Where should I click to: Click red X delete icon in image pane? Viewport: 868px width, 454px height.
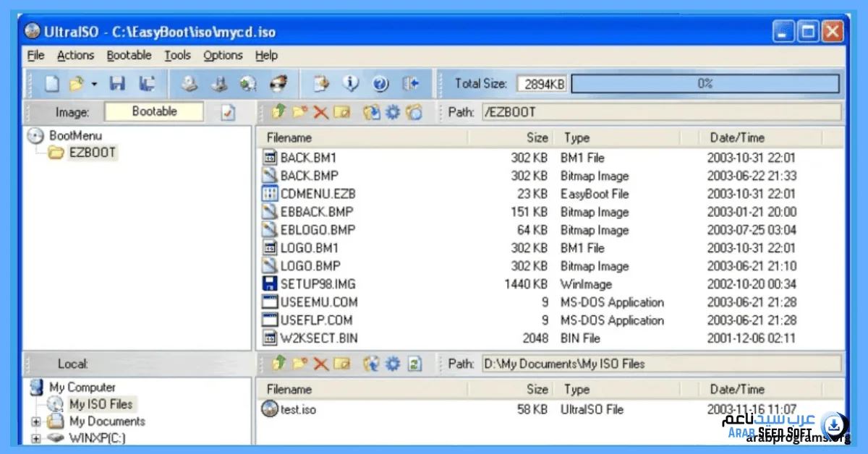click(320, 112)
